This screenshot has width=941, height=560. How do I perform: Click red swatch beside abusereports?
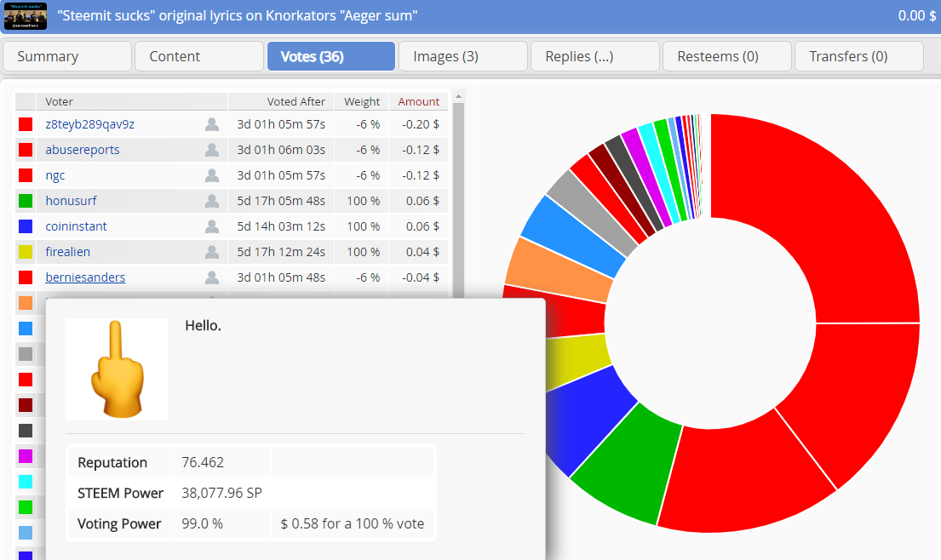pos(26,150)
